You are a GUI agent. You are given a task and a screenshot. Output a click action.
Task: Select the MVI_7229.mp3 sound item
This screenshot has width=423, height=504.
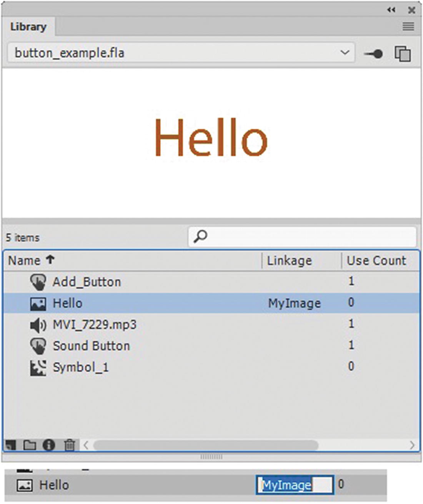[211, 325]
